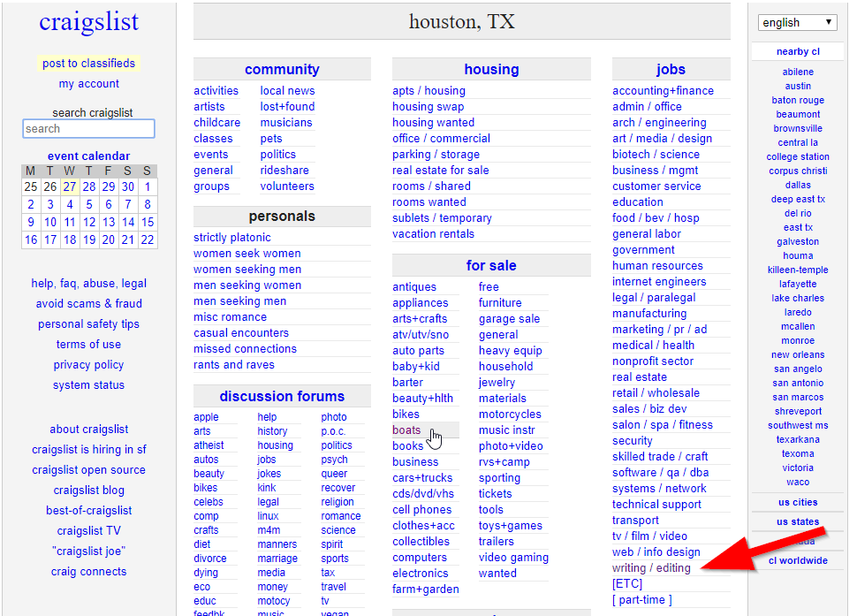Open boats for sale category
The image size is (857, 616).
(x=406, y=430)
